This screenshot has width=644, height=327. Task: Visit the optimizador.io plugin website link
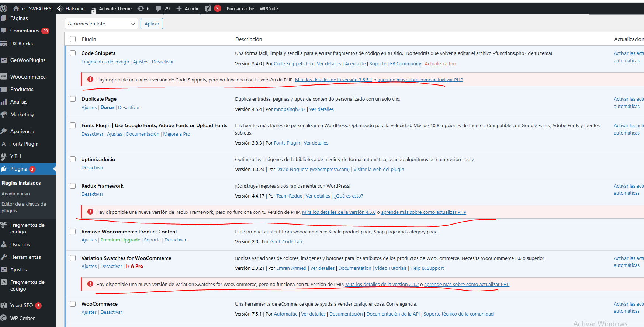[379, 170]
